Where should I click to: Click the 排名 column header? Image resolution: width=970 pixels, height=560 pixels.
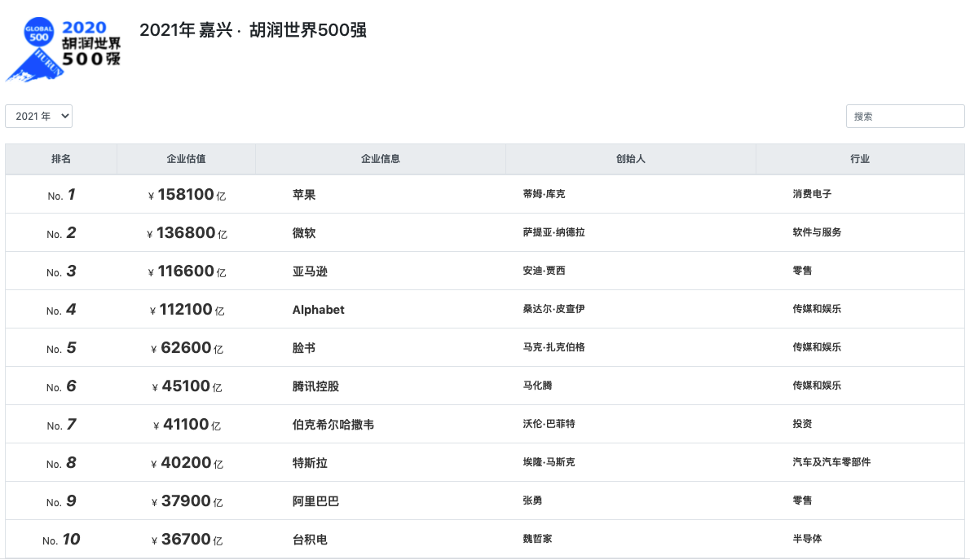[x=60, y=159]
